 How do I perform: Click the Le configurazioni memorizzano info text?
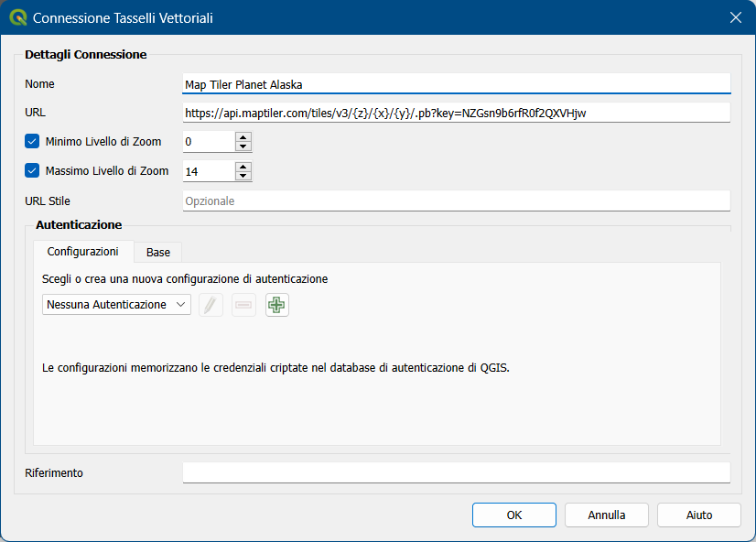click(x=275, y=368)
